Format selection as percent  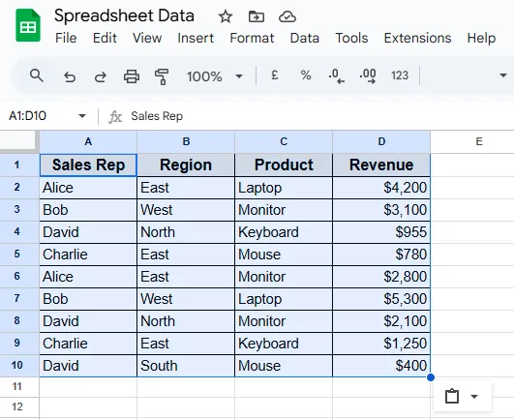point(306,75)
